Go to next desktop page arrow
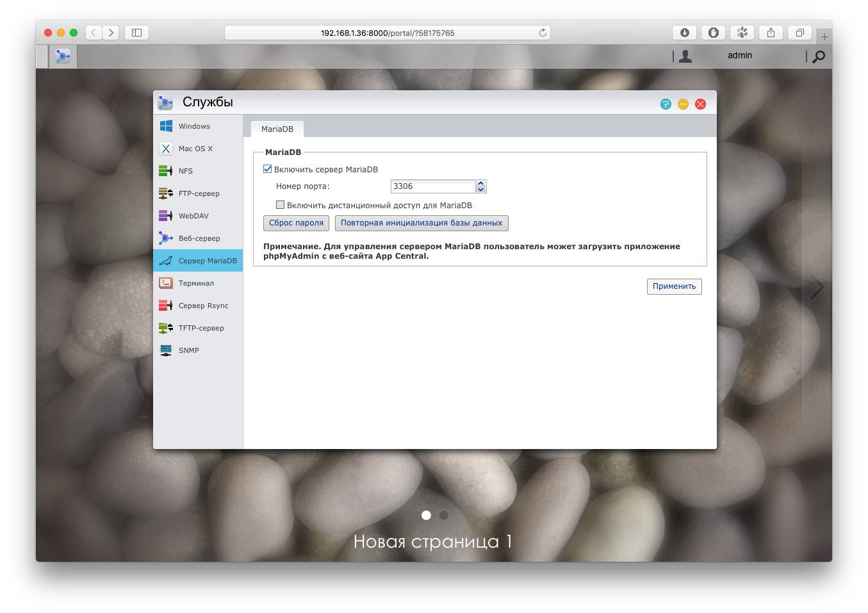Viewport: 868px width, 613px height. 817,288
